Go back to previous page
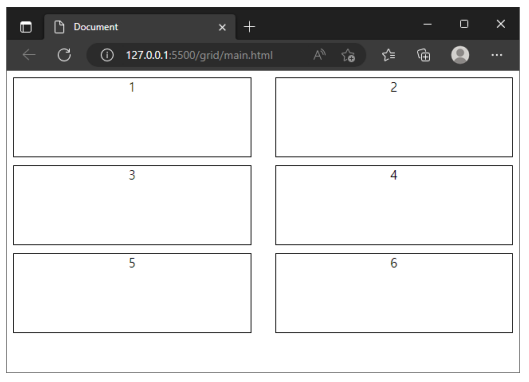The image size is (529, 382). tap(29, 55)
